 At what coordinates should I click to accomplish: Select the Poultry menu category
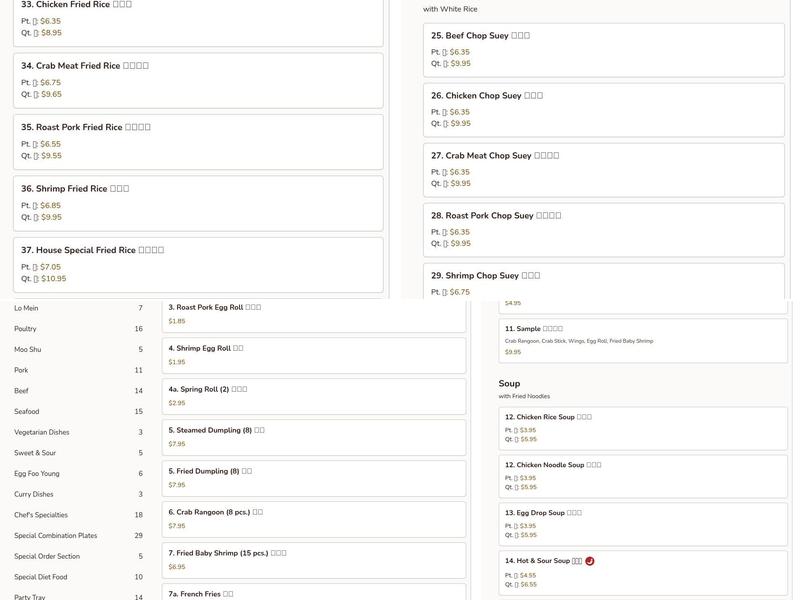[26, 329]
